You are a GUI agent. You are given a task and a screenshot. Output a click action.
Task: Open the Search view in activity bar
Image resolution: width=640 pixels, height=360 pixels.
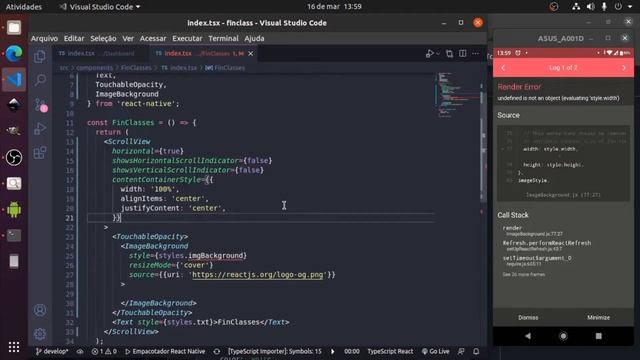point(40,80)
